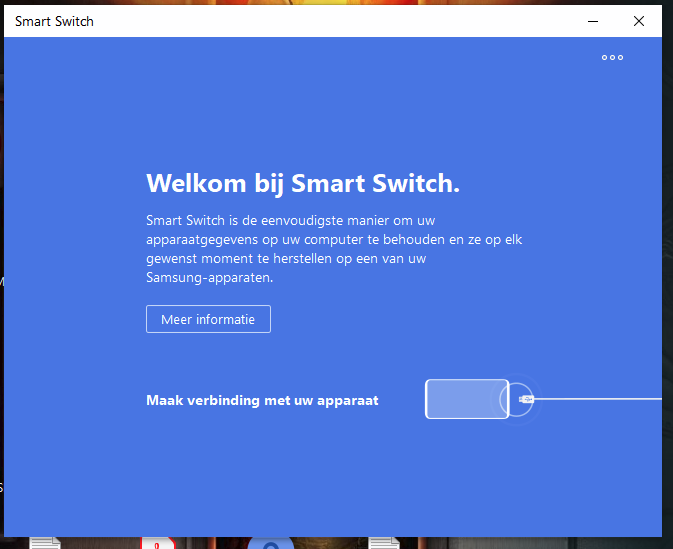The image size is (673, 549).
Task: Close the Smart Switch window
Action: (x=639, y=21)
